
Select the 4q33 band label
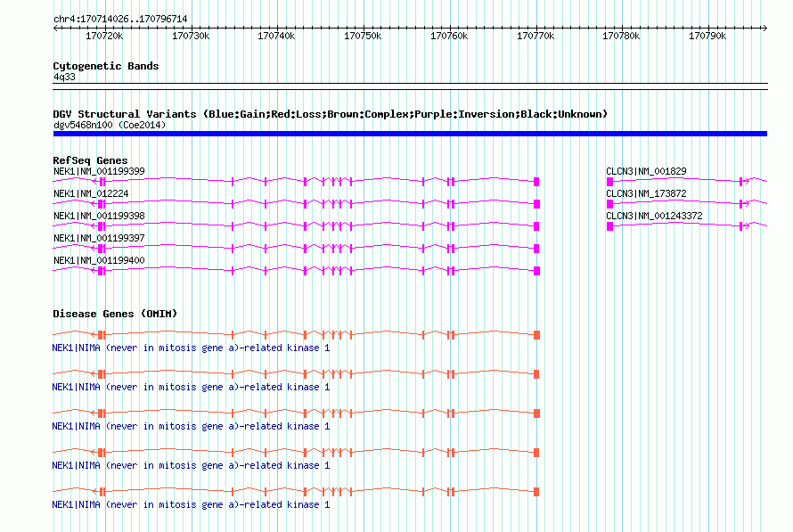pos(64,77)
